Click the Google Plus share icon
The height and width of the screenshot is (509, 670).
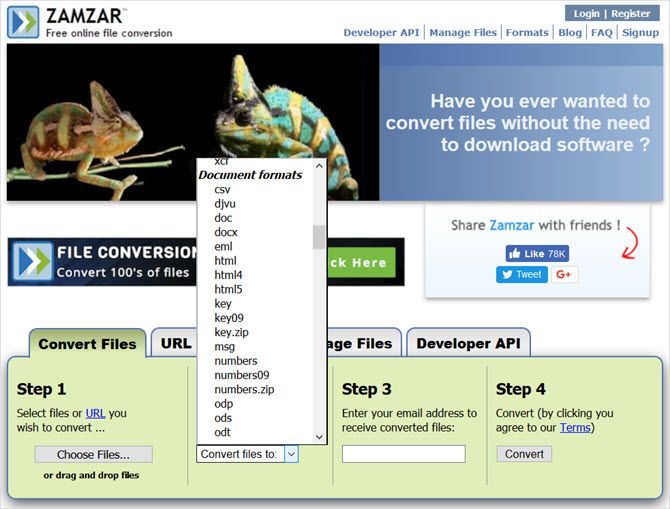[x=564, y=274]
